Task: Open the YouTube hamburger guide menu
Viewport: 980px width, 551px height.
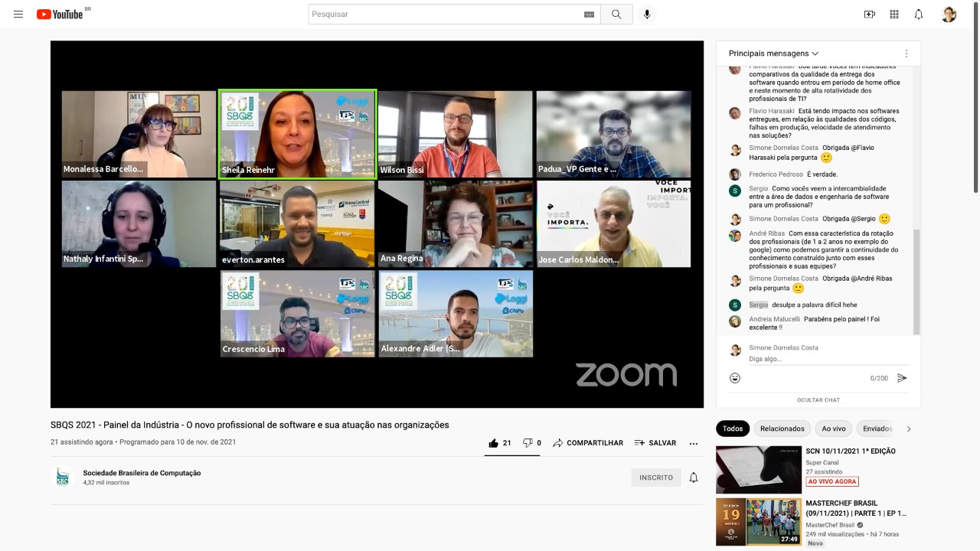Action: point(18,15)
